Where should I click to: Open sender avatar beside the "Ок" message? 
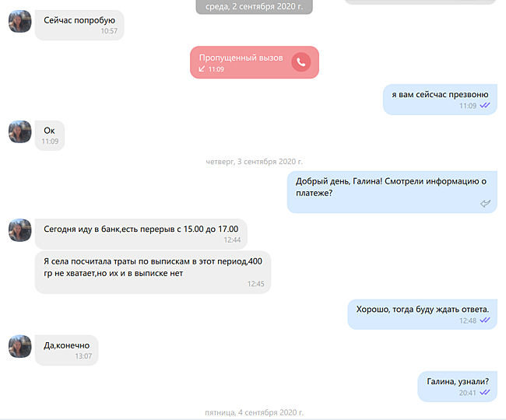click(20, 132)
